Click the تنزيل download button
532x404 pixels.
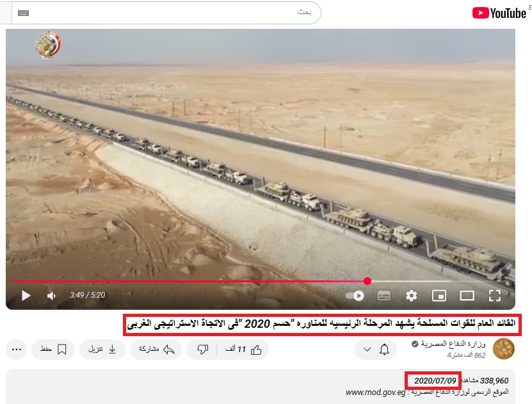click(x=102, y=350)
